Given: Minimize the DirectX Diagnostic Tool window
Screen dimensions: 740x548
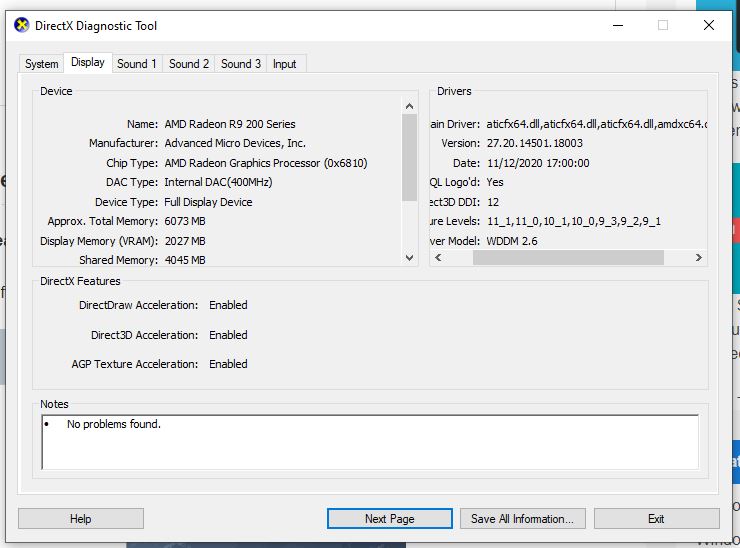Looking at the screenshot, I should pos(618,25).
